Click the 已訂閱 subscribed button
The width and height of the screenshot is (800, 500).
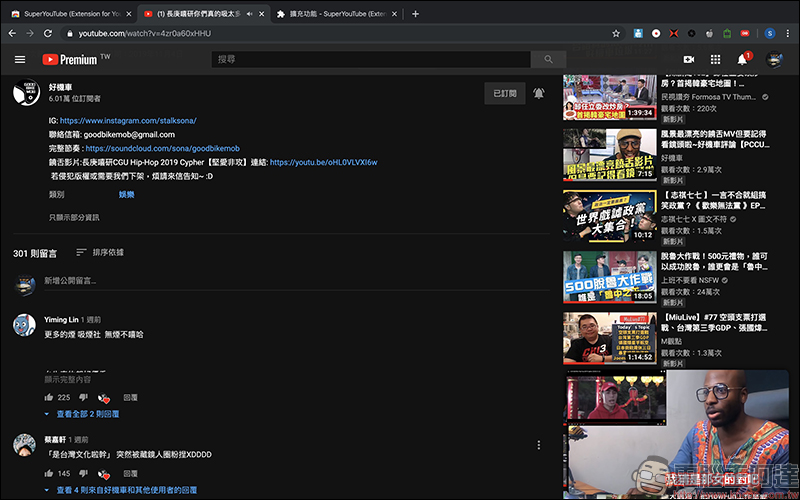pyautogui.click(x=505, y=93)
